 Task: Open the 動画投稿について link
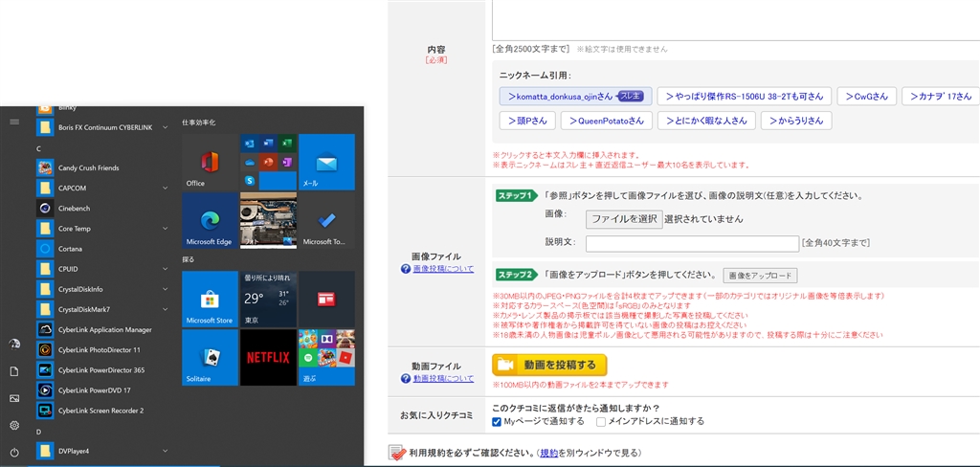click(443, 379)
